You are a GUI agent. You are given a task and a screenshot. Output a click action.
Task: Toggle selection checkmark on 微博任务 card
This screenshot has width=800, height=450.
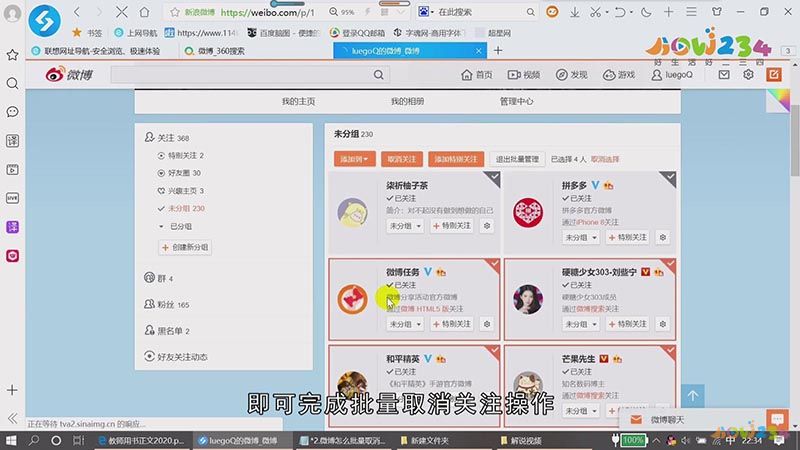(494, 264)
